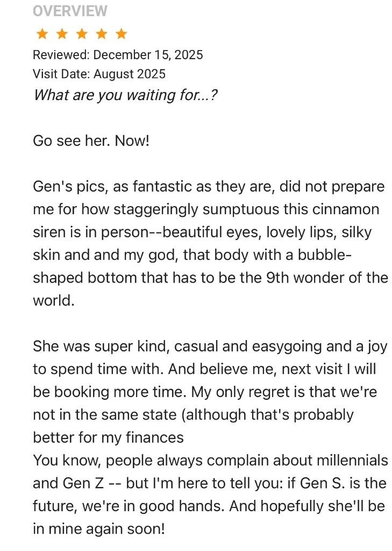
Task: Click the final line 'in mine again soon!'
Action: tap(99, 529)
